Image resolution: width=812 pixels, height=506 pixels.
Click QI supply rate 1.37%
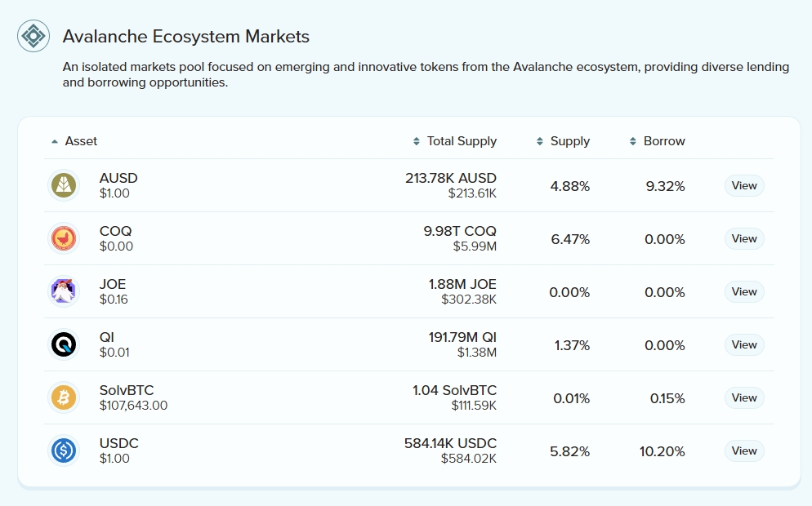click(572, 345)
